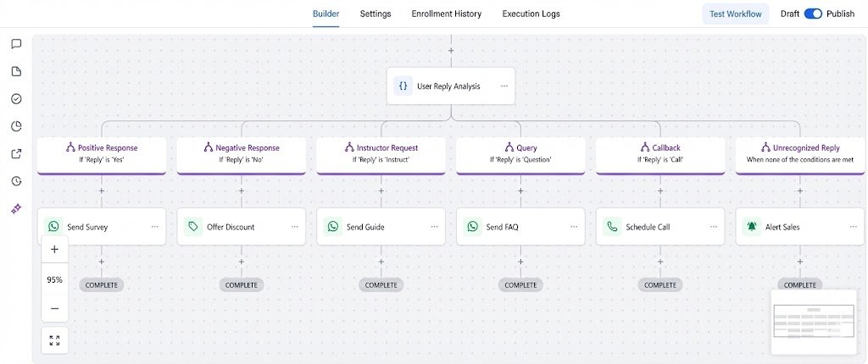The image size is (868, 364).
Task: Zoom out with the minus button
Action: pos(54,308)
